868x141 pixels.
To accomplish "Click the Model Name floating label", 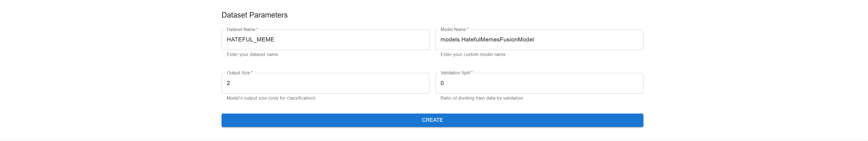I will [x=453, y=30].
